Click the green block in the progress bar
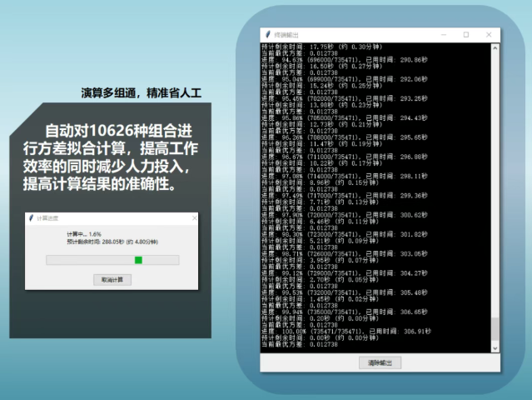 point(138,260)
